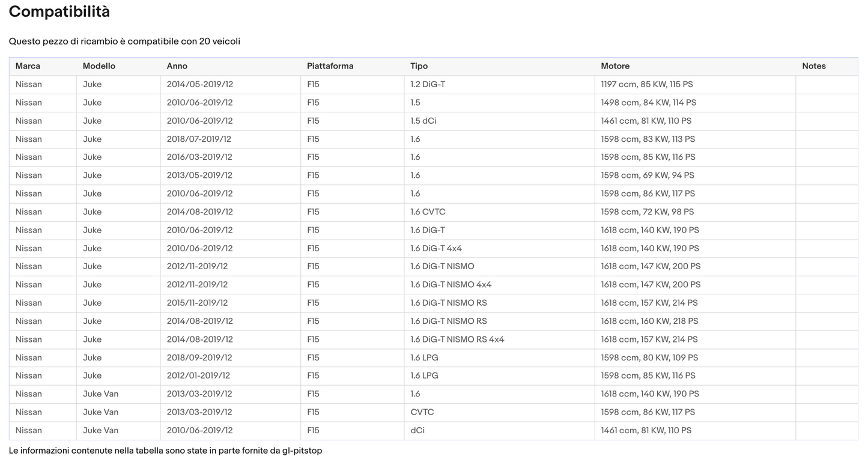This screenshot has height=462, width=868.
Task: Click the Compatibilità section heading
Action: coord(59,11)
